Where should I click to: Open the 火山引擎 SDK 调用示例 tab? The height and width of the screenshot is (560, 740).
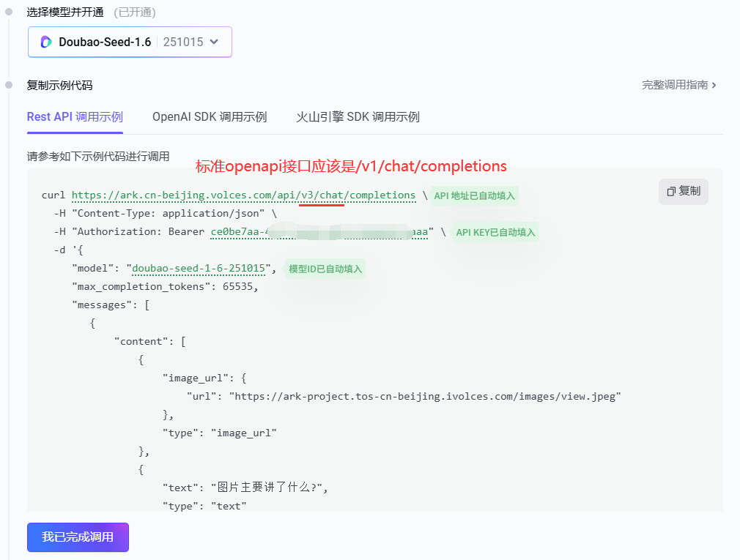358,117
